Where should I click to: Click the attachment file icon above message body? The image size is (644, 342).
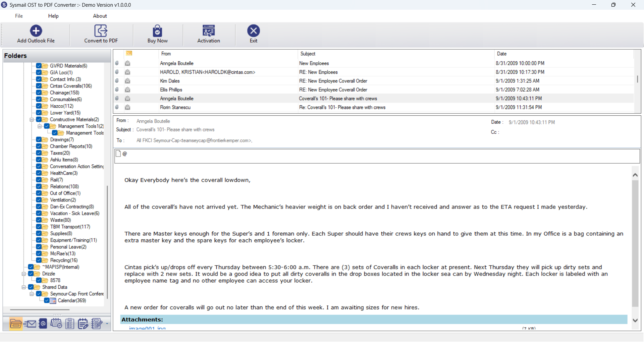tap(118, 154)
